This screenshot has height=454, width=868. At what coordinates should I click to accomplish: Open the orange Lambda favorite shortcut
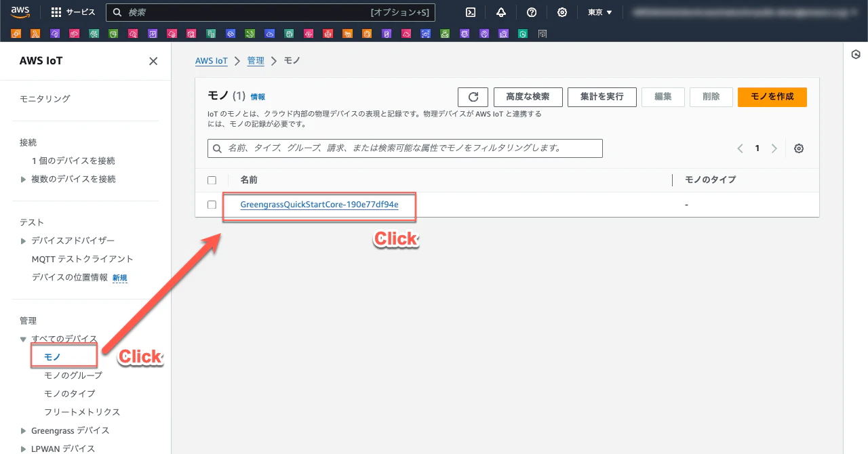(x=35, y=33)
